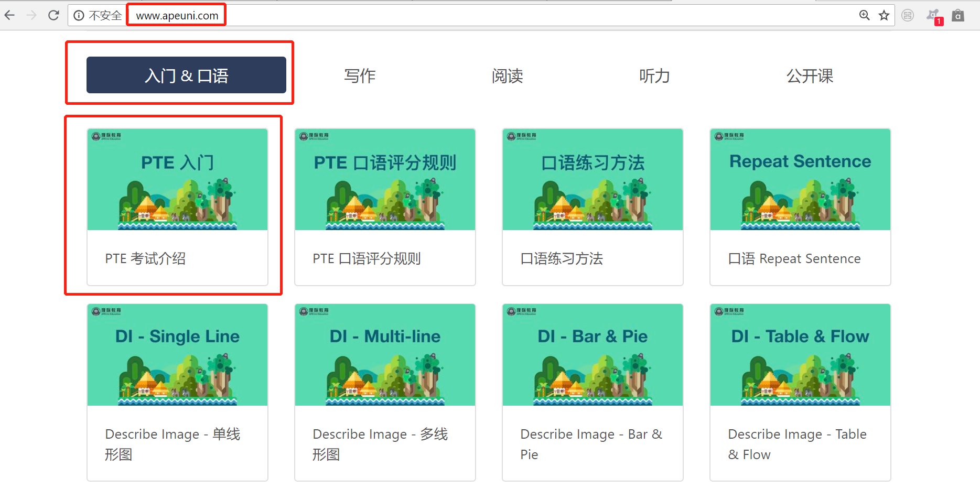Screen dimensions: 980x489
Task: Open the 听力 tab
Action: point(654,76)
